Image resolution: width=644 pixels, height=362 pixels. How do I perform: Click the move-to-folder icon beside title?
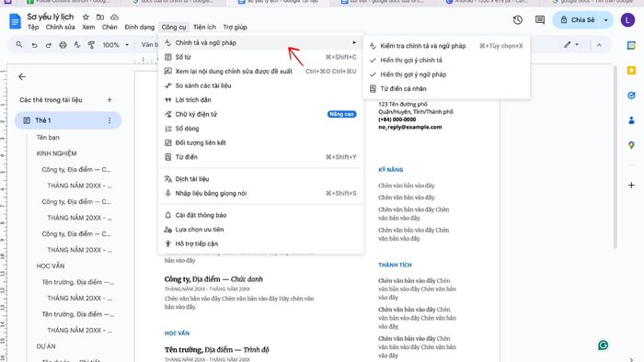[99, 17]
